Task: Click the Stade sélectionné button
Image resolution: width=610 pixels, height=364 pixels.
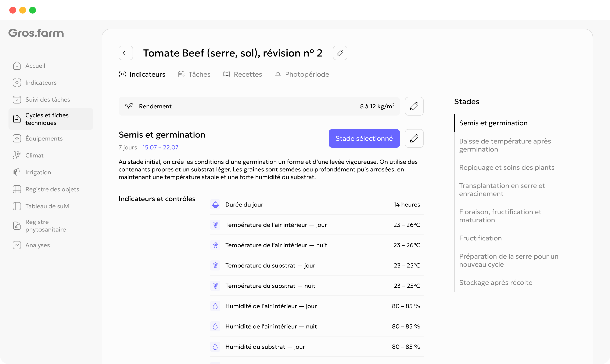Action: 364,138
